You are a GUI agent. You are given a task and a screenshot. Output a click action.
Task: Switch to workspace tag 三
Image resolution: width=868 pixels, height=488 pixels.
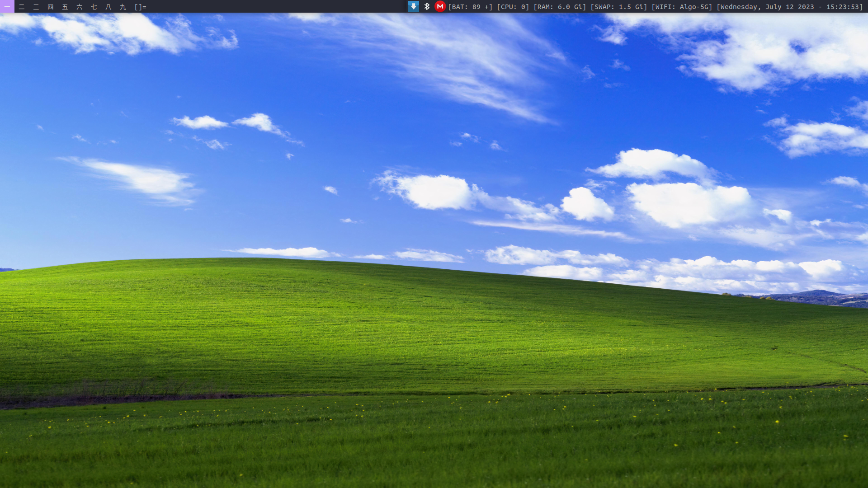click(36, 6)
